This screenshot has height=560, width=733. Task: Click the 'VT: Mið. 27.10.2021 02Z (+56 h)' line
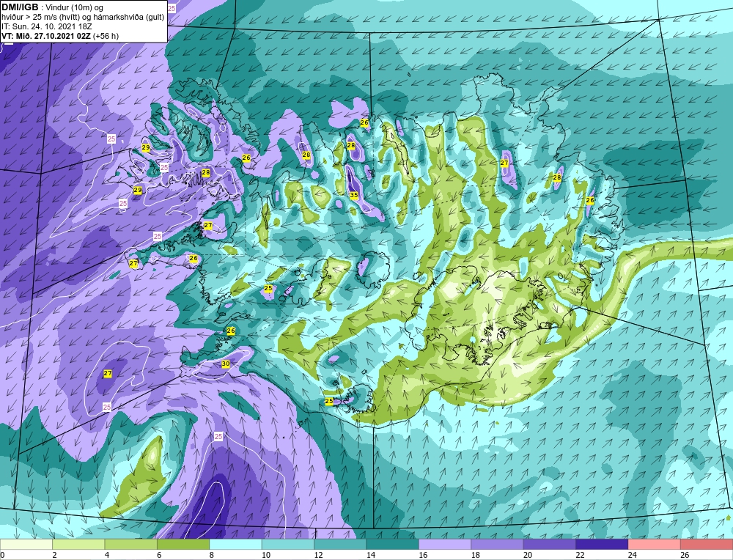tap(60, 36)
